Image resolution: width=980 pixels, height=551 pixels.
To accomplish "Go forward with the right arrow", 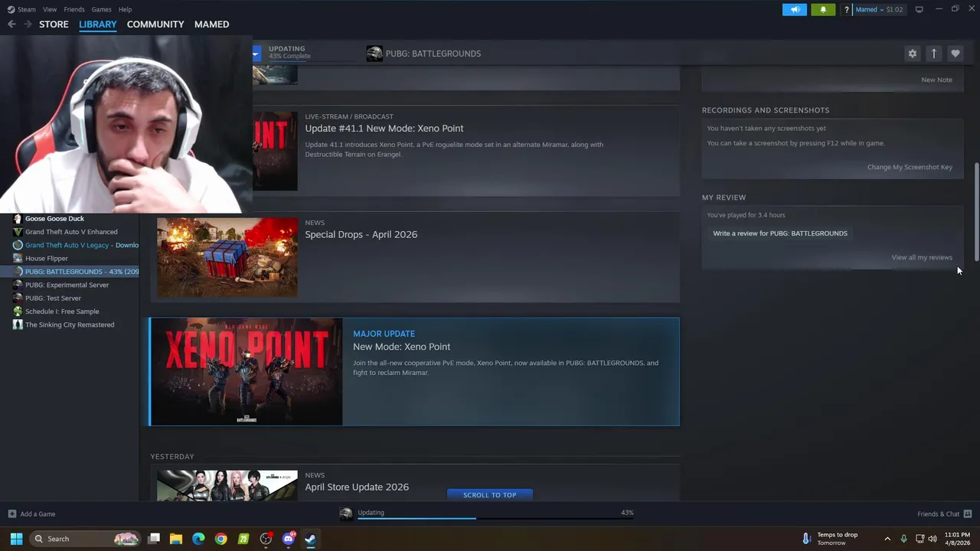I will point(28,24).
